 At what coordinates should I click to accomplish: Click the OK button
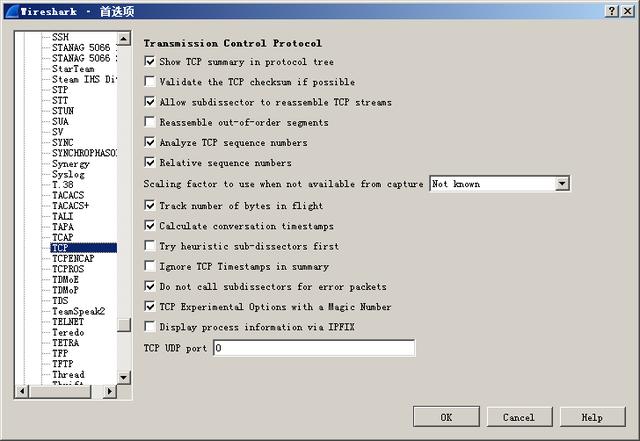coord(446,417)
